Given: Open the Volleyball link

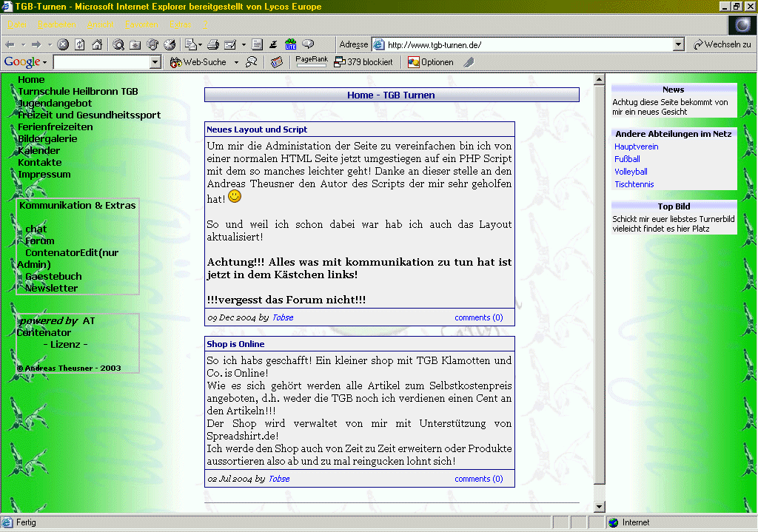Looking at the screenshot, I should click(631, 172).
